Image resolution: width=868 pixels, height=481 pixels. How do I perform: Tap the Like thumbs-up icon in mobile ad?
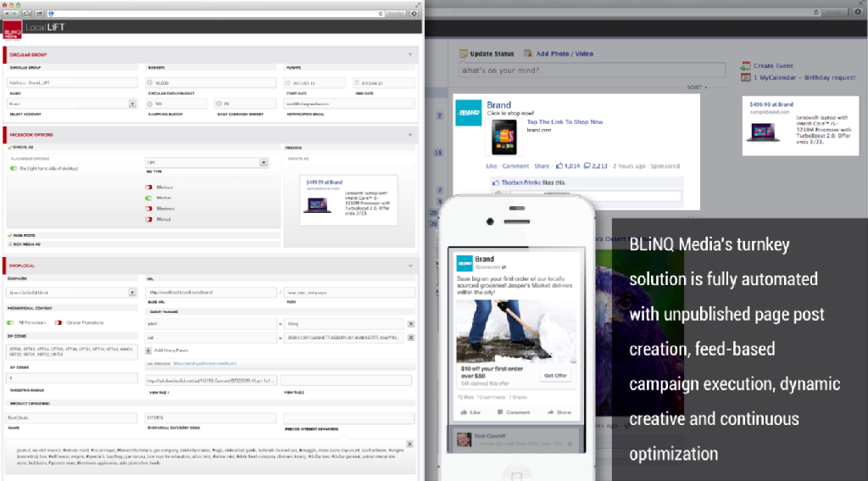click(463, 412)
